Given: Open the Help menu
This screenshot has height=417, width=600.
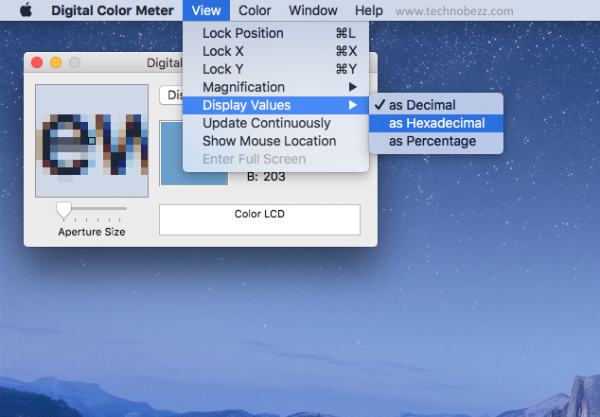Looking at the screenshot, I should 368,10.
